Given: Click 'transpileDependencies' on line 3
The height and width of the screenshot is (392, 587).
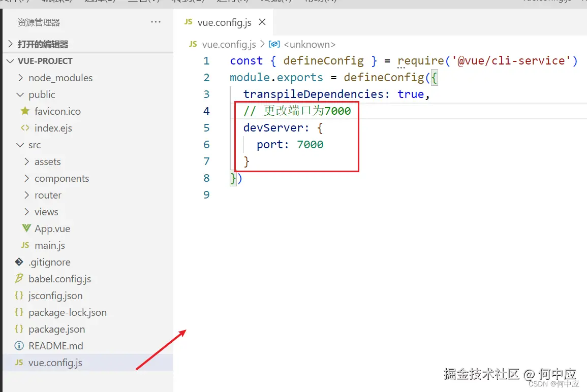Looking at the screenshot, I should (x=314, y=94).
